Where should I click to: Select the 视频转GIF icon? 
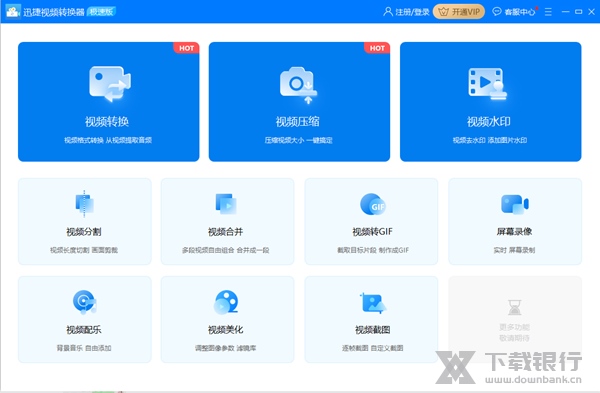(373, 204)
